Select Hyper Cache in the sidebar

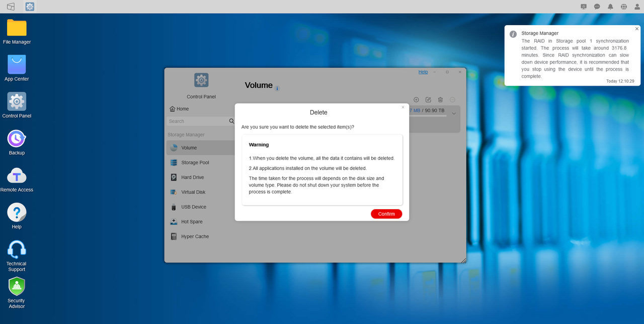201,236
